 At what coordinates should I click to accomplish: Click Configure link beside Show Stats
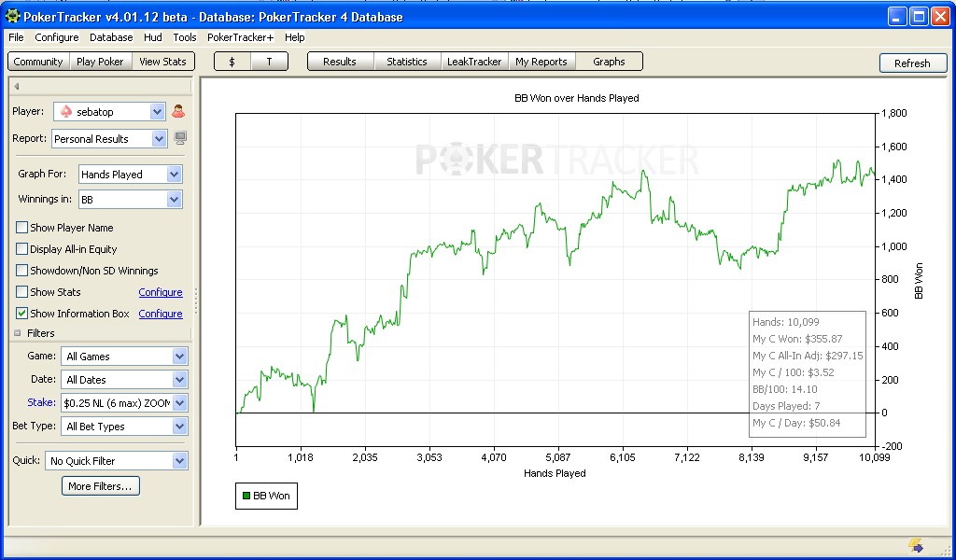click(161, 292)
